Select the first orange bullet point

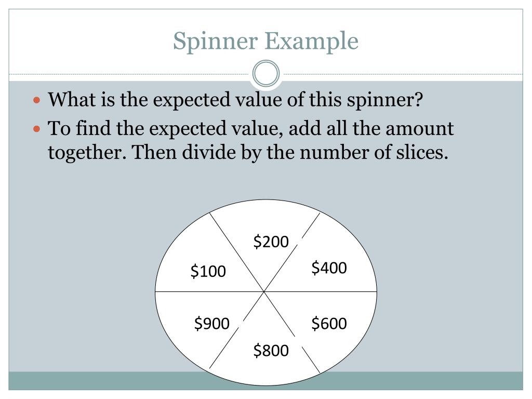pyautogui.click(x=37, y=100)
